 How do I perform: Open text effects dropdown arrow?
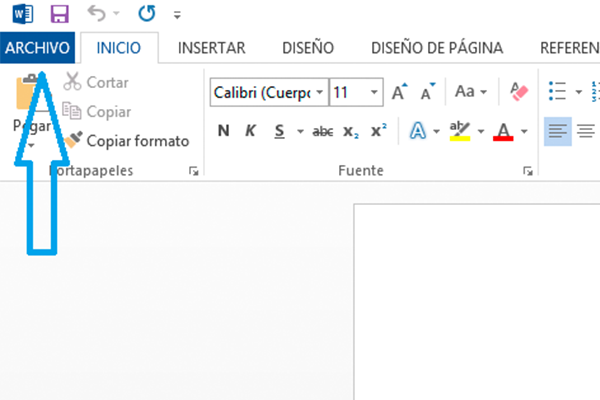point(436,132)
